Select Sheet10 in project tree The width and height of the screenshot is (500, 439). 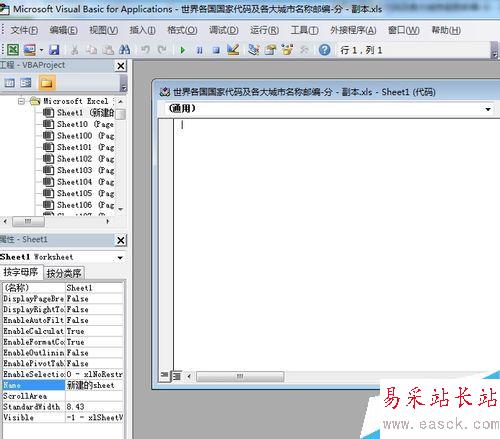click(x=78, y=124)
